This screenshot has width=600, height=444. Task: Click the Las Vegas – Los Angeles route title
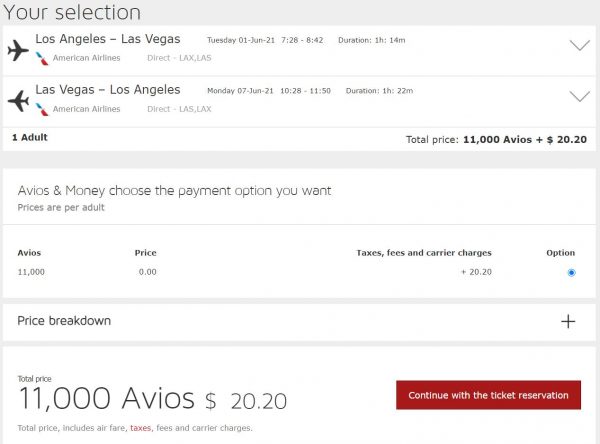coord(108,90)
